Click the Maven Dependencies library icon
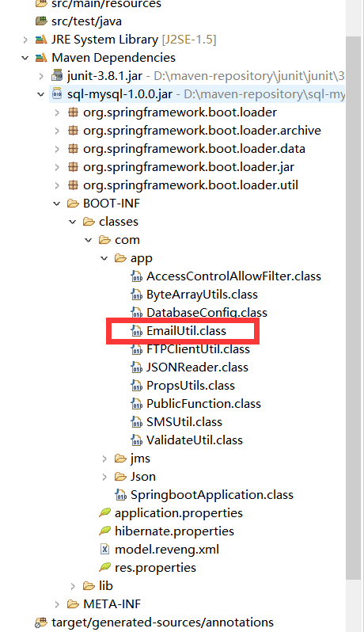The width and height of the screenshot is (364, 632). (41, 58)
